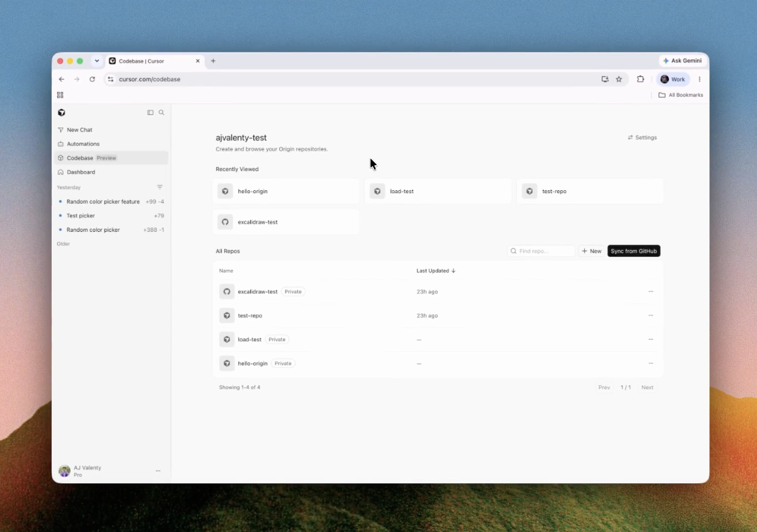757x532 pixels.
Task: Click the Private badge on excalidraw-test
Action: [x=293, y=292]
